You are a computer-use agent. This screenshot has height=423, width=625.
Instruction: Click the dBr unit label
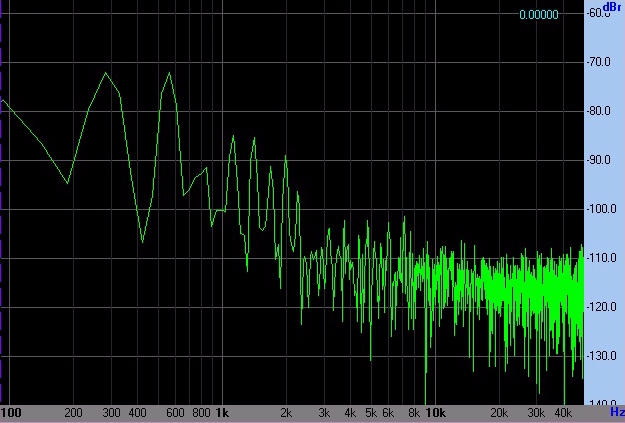pyautogui.click(x=612, y=7)
